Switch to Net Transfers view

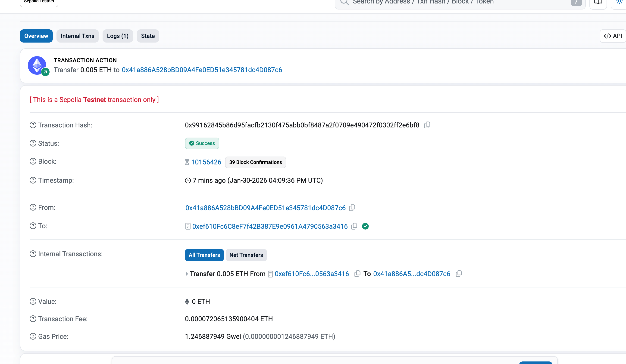tap(246, 255)
